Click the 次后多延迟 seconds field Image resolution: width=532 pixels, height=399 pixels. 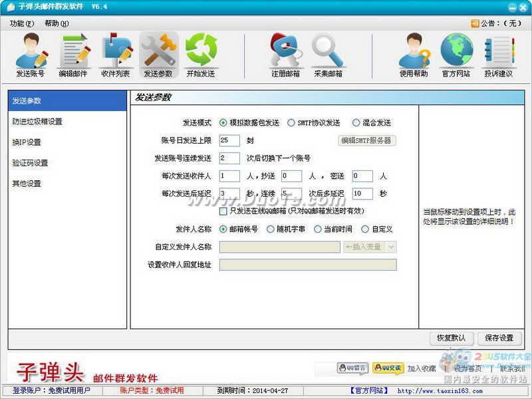pyautogui.click(x=362, y=194)
